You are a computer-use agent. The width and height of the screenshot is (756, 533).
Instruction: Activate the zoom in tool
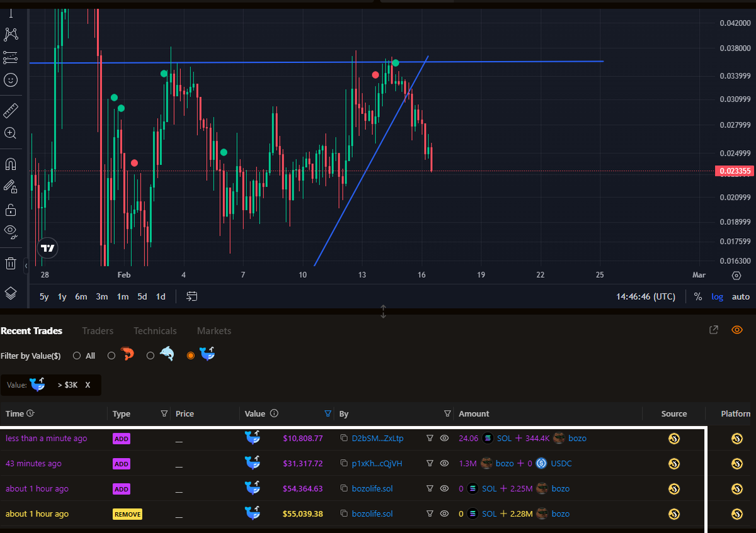pos(11,133)
